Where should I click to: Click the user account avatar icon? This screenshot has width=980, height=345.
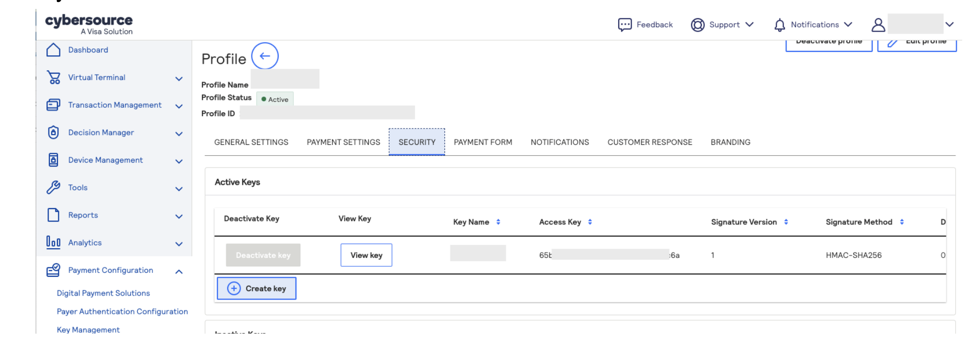[879, 25]
